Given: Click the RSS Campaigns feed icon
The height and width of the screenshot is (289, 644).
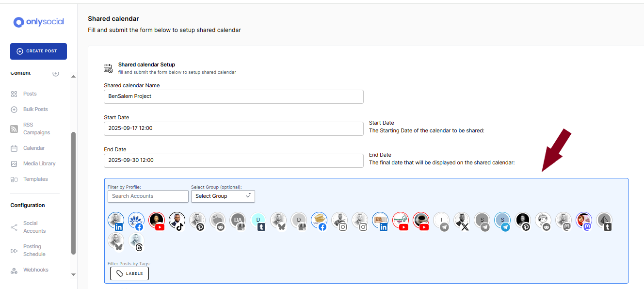Looking at the screenshot, I should pos(14,129).
